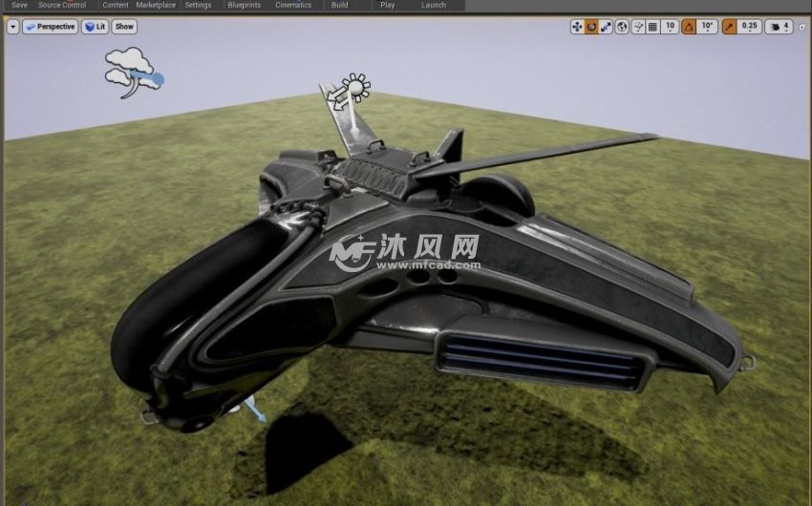This screenshot has width=812, height=506.
Task: Open camera speed 4 setting
Action: [x=780, y=27]
